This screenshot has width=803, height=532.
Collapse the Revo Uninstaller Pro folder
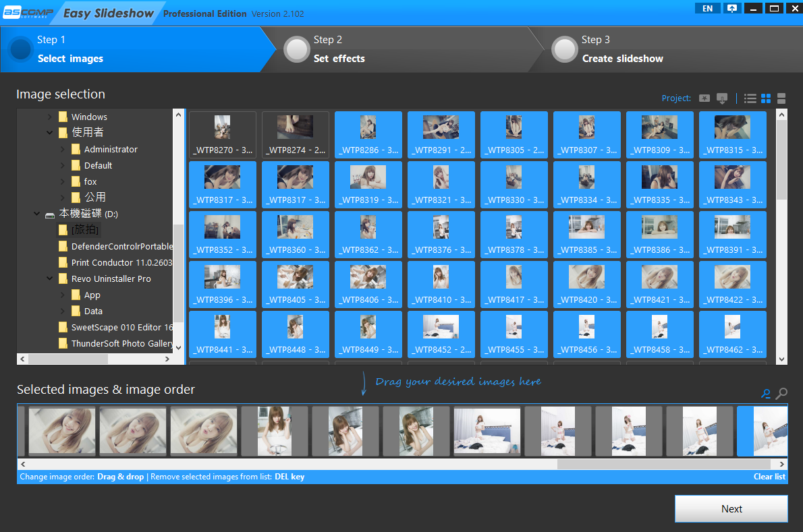[49, 278]
